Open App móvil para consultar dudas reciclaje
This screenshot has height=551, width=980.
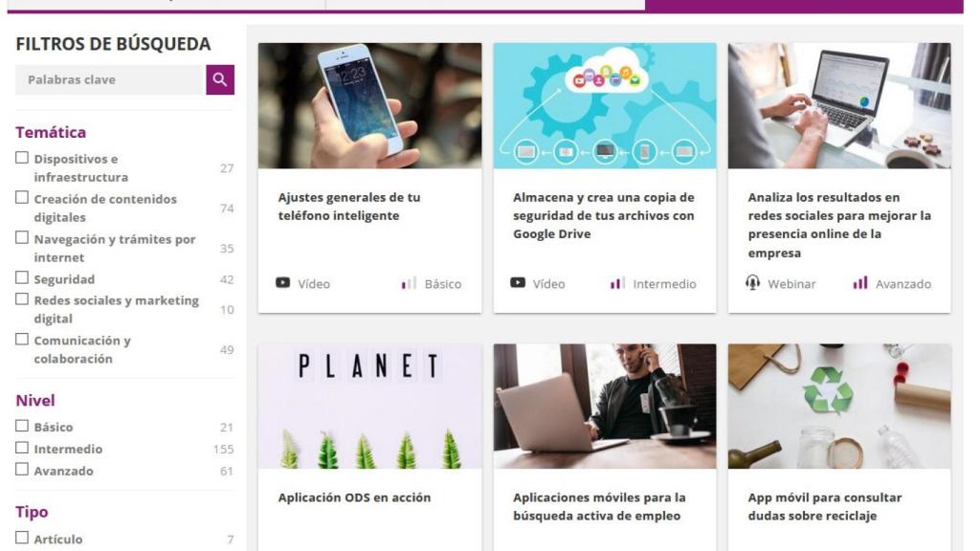(825, 507)
